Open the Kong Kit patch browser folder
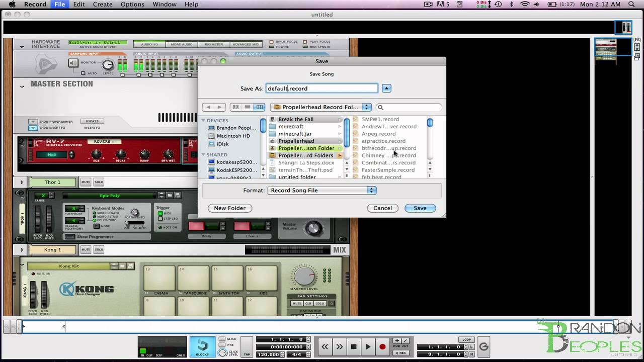644x362 pixels. pos(122,266)
